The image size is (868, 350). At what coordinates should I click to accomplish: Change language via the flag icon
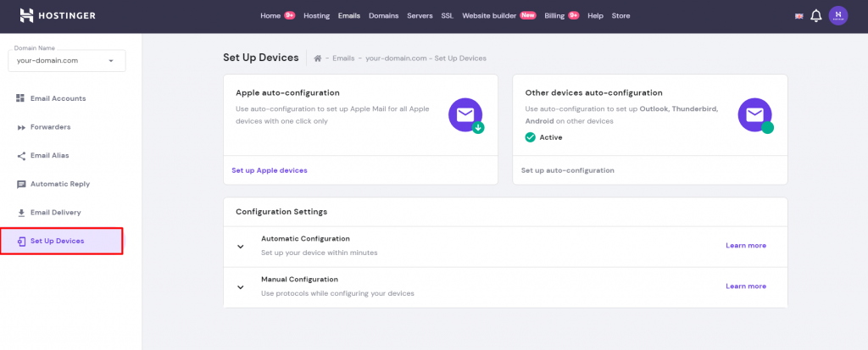click(798, 16)
